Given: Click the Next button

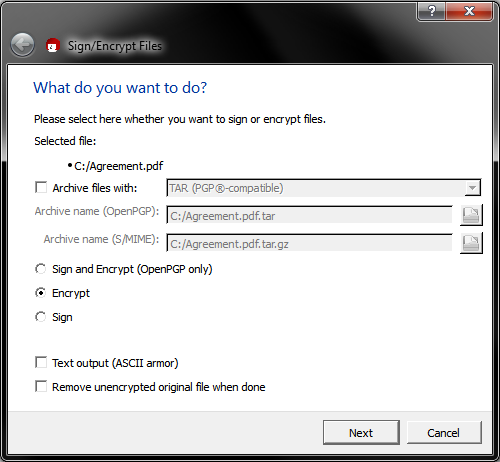Looking at the screenshot, I should 361,433.
